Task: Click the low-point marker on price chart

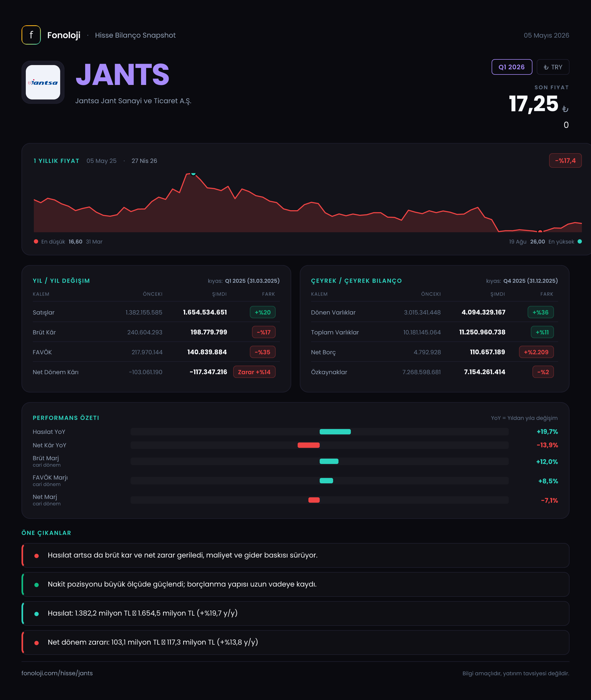Action: pyautogui.click(x=540, y=231)
